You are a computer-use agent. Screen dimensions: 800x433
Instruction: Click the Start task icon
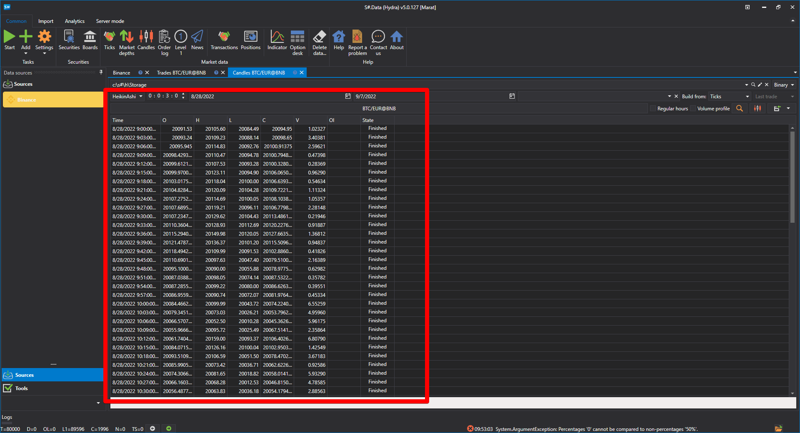(10, 40)
